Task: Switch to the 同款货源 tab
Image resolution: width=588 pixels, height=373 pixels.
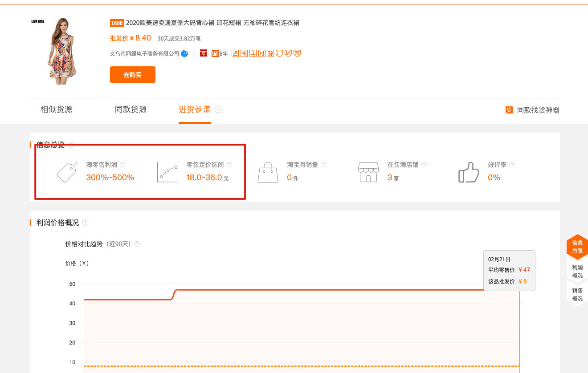Action: pyautogui.click(x=131, y=109)
